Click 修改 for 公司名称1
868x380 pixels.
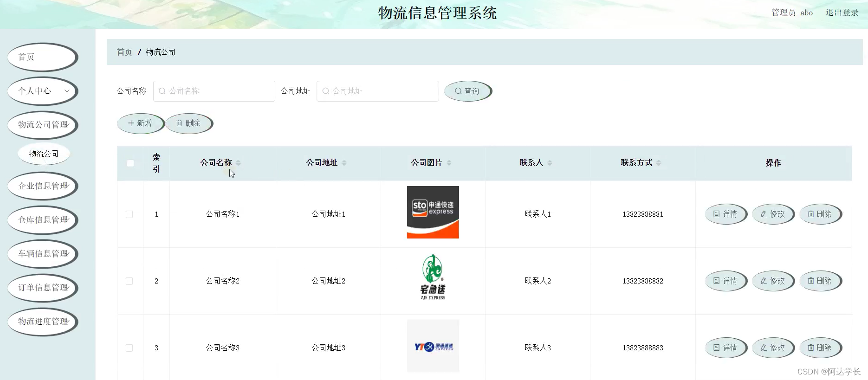773,214
